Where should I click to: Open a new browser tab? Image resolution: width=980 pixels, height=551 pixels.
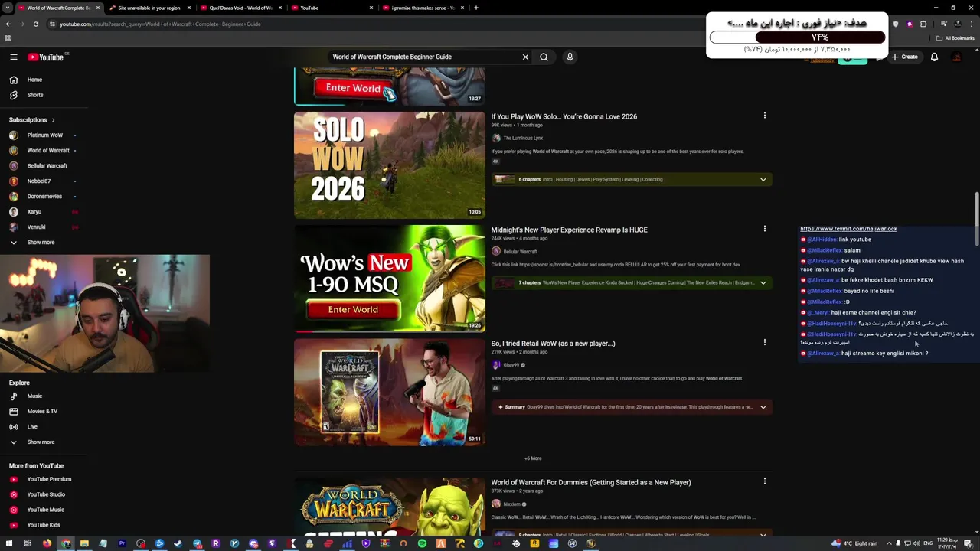coord(476,8)
